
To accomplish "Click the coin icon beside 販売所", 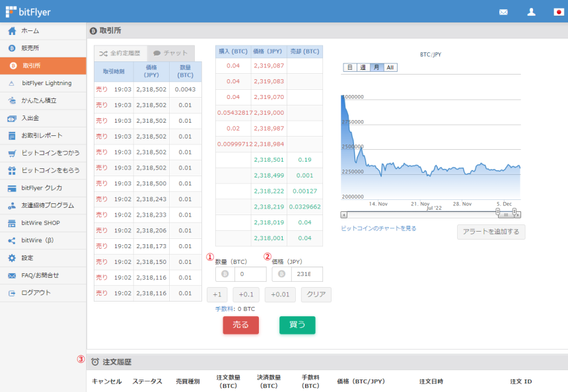I will (12, 48).
